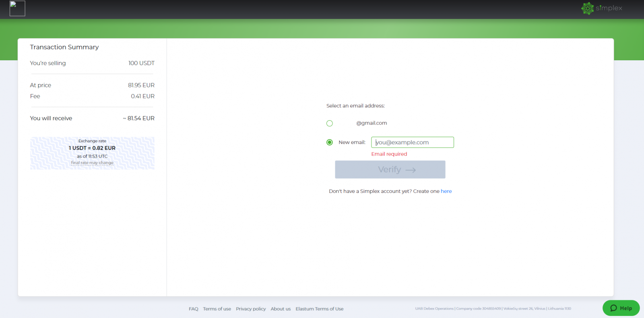The image size is (644, 318).
Task: Focus the you@example.com email input field
Action: (412, 142)
